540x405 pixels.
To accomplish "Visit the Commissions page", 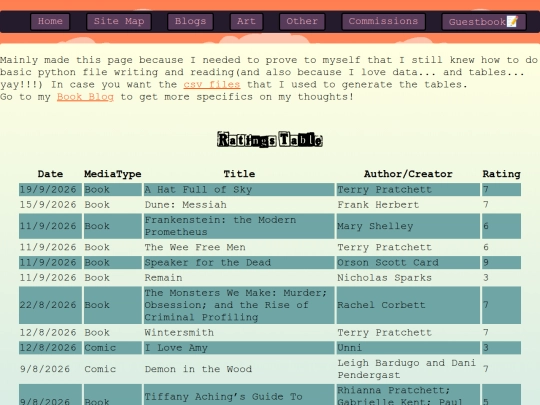I will (383, 21).
